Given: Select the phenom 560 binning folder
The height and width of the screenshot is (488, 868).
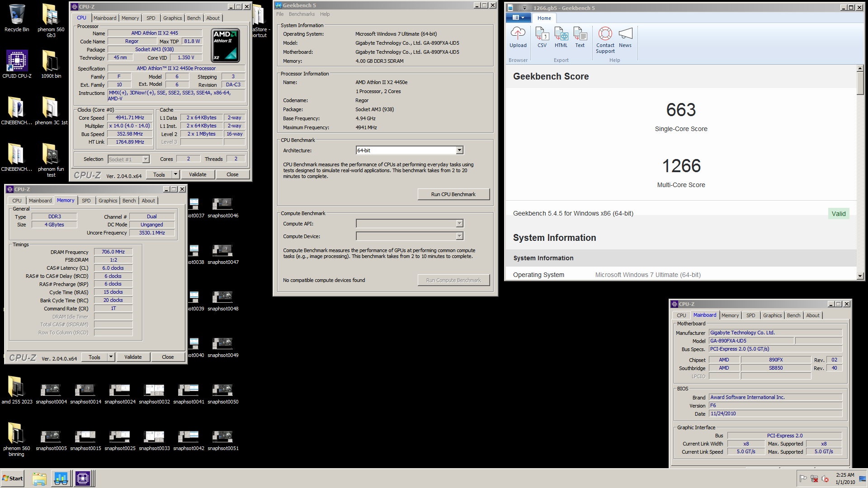Looking at the screenshot, I should point(17,439).
